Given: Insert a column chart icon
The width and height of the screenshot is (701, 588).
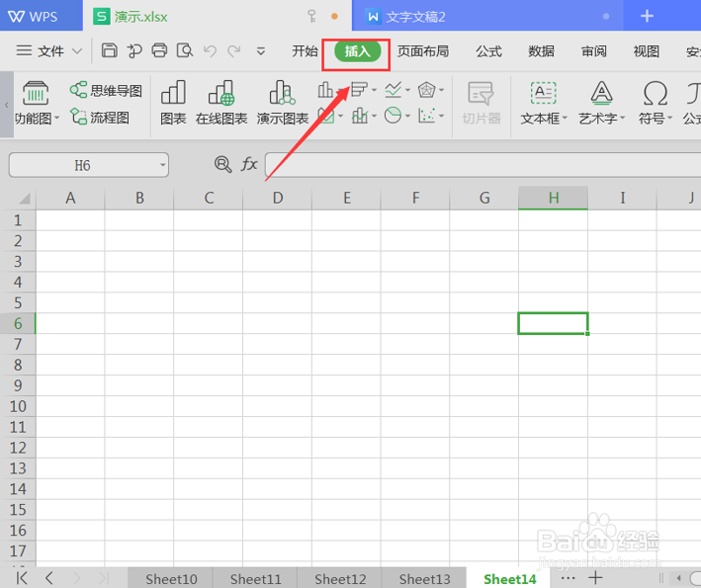Looking at the screenshot, I should pos(325,90).
